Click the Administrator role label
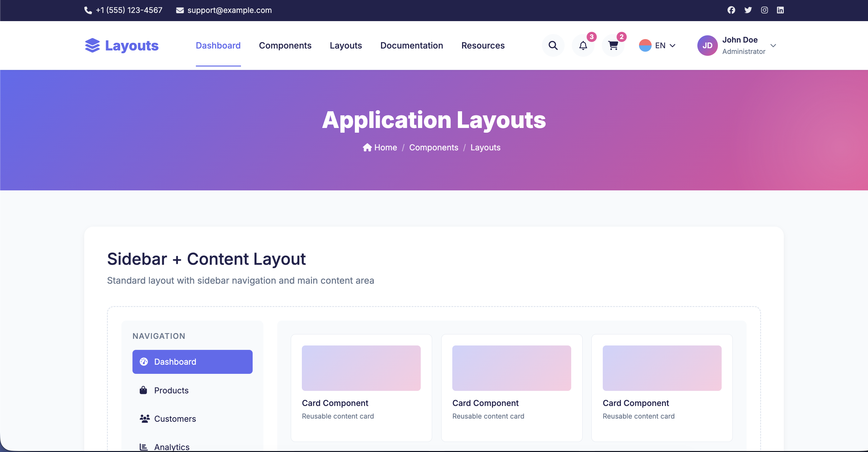The height and width of the screenshot is (452, 868). click(x=744, y=51)
